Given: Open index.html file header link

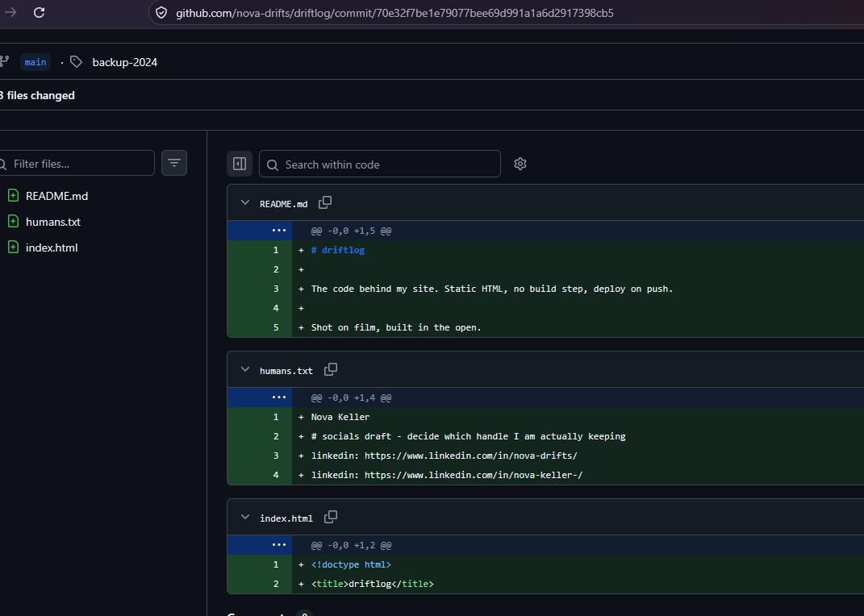Looking at the screenshot, I should [286, 518].
